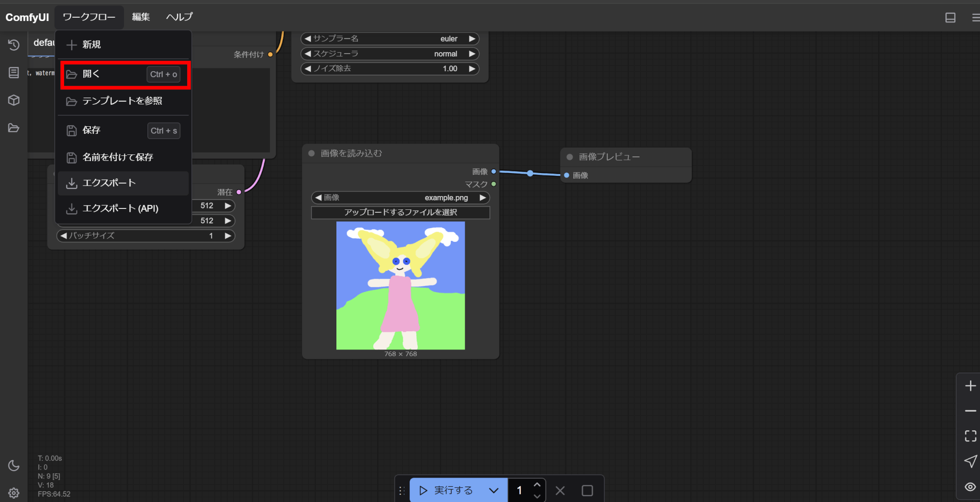Click the zoom out minus icon
Image resolution: width=980 pixels, height=502 pixels.
(970, 411)
